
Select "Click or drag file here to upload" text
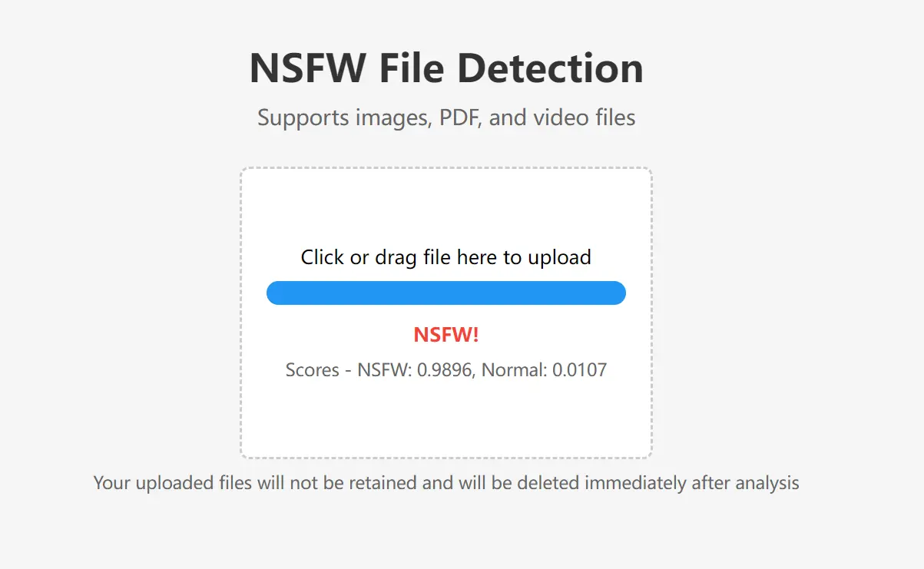(445, 257)
